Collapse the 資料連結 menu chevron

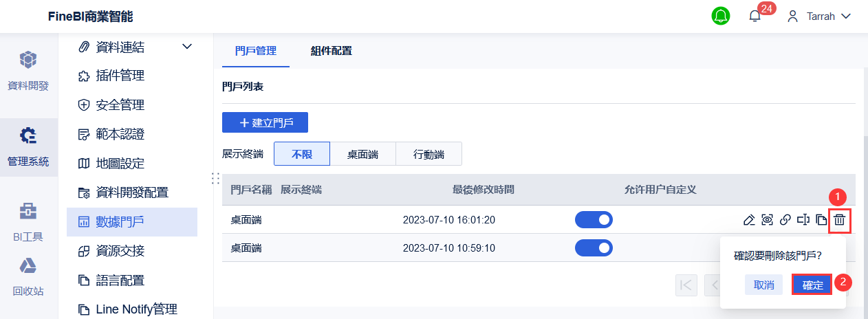coord(187,47)
